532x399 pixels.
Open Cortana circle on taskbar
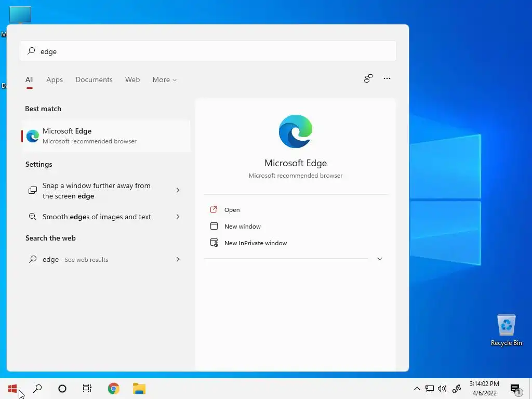pyautogui.click(x=62, y=389)
